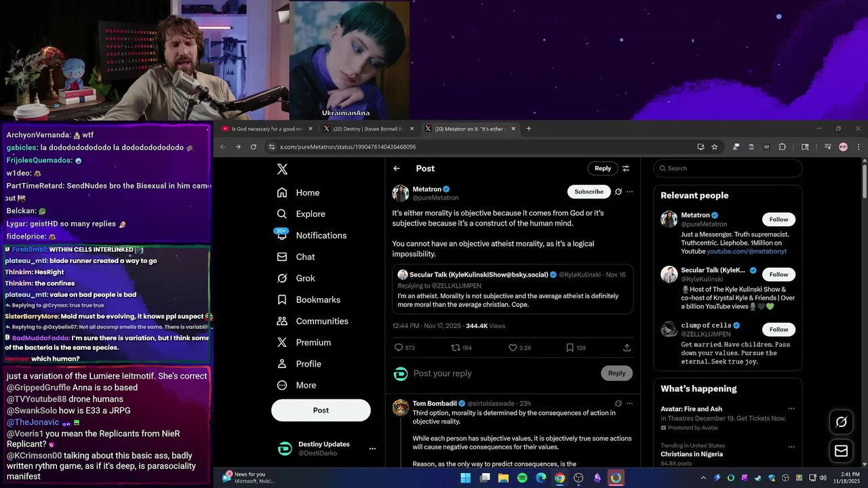Open Destiny Updates account options ellipsis
The image size is (868, 488).
372,449
